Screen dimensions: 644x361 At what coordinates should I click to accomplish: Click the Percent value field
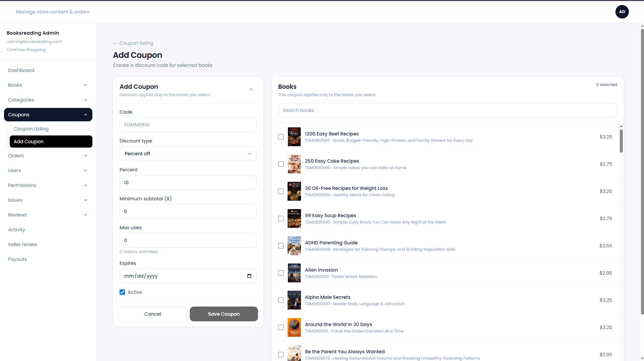188,183
